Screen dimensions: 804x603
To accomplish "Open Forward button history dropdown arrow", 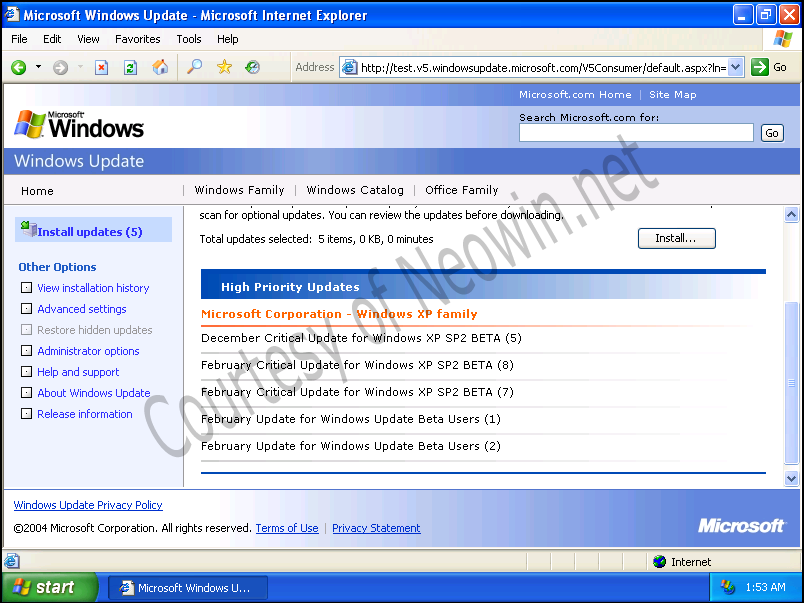I will (x=80, y=67).
